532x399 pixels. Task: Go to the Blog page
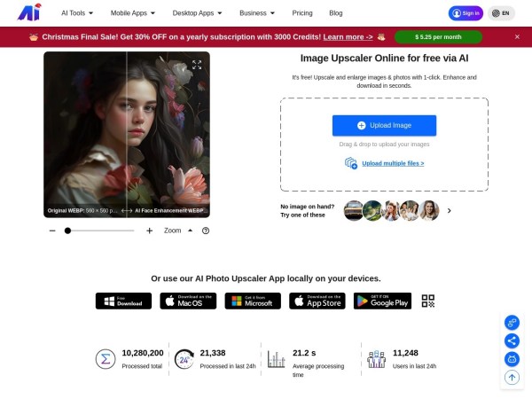(336, 13)
